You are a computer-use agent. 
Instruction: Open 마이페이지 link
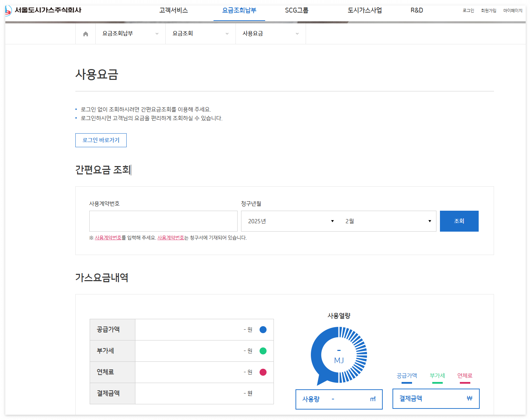tap(513, 10)
